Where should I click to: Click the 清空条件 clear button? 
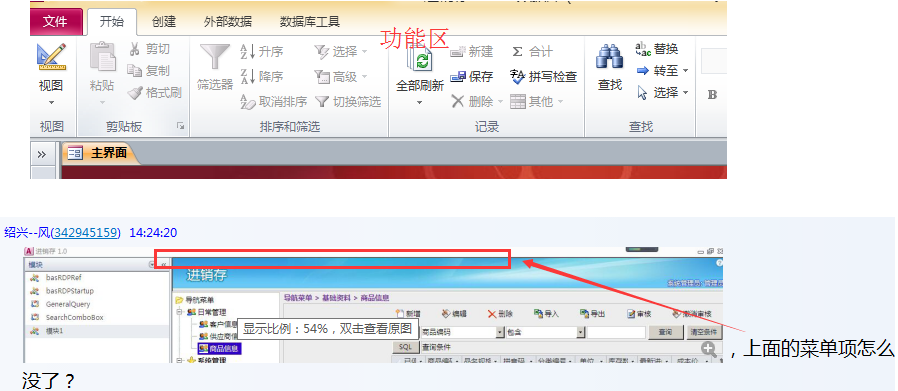tap(704, 332)
